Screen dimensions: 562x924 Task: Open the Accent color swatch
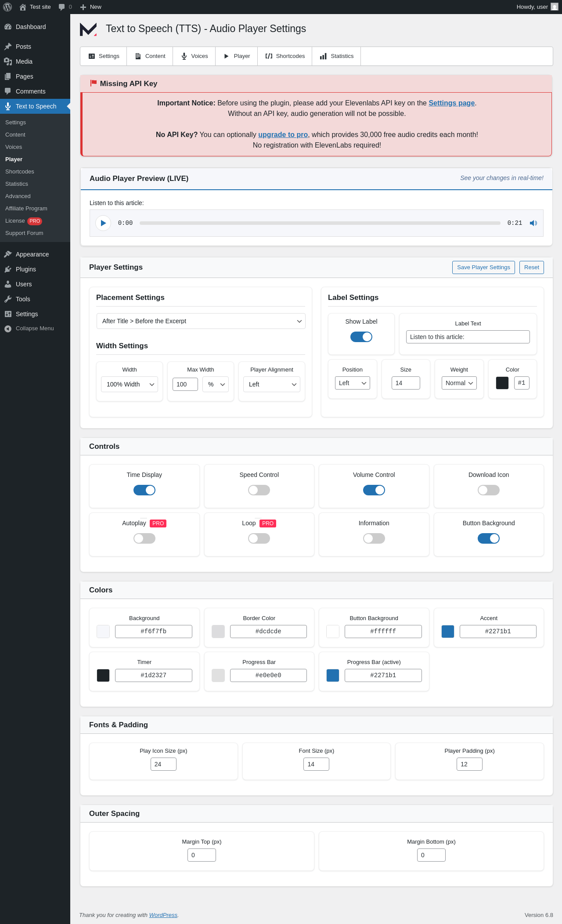point(448,632)
